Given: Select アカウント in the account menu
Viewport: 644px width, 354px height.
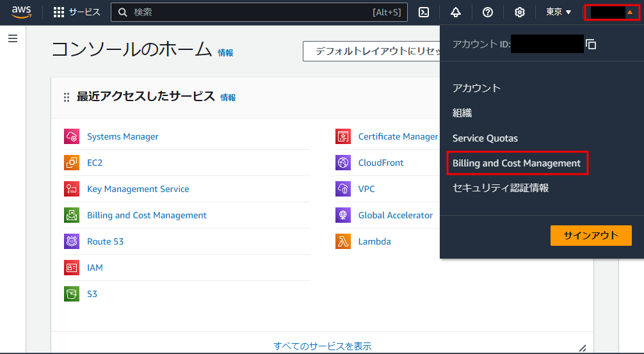Looking at the screenshot, I should coord(476,88).
